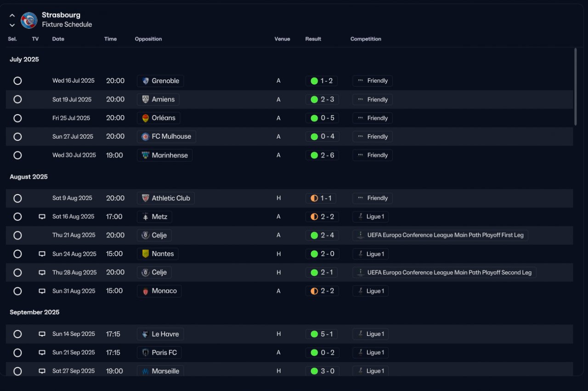Viewport: 588px width, 391px height.
Task: Click the up chevron next to Strasbourg
Action: [12, 16]
